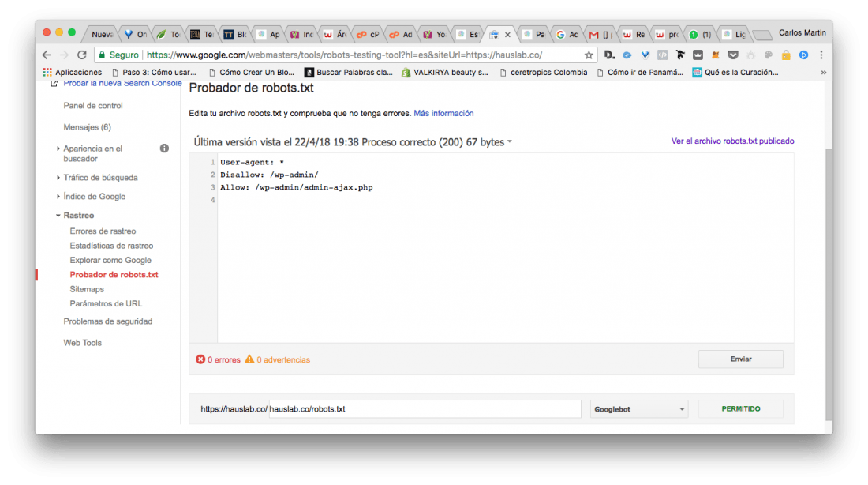Click the padlock extension icon in the toolbar
The width and height of the screenshot is (868, 485).
[786, 55]
